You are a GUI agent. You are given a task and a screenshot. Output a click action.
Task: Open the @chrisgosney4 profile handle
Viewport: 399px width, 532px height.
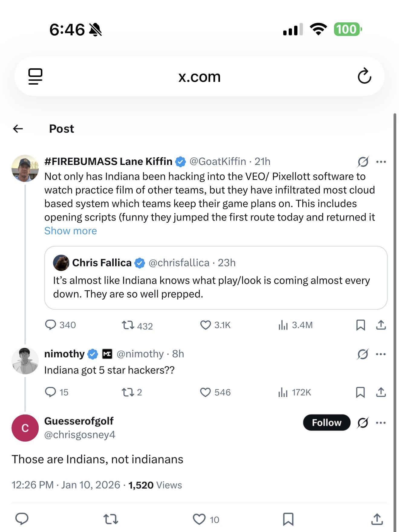(80, 435)
